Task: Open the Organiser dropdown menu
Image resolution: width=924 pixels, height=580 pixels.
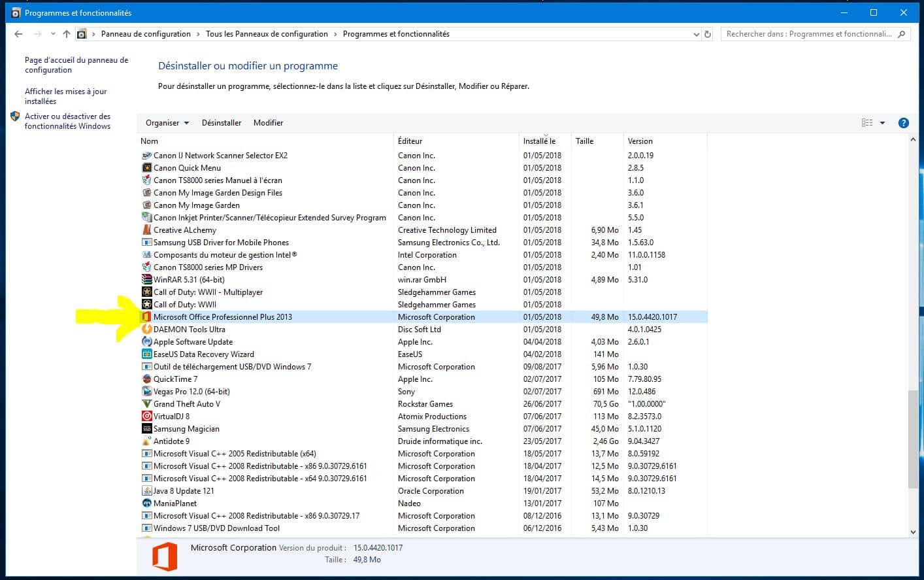Action: pos(166,122)
